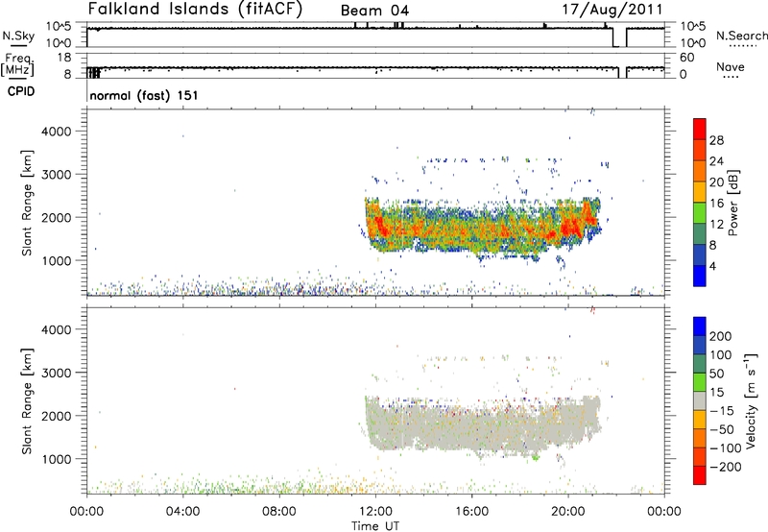Select the CPID label
Viewport: 768px width, 532px height.
coord(21,91)
